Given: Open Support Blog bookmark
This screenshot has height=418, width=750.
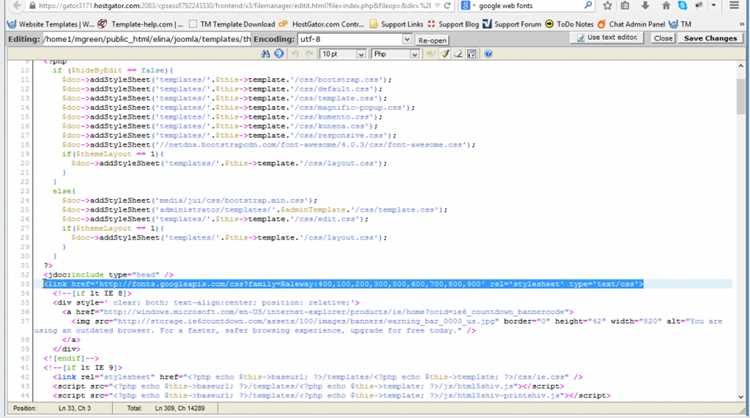Looking at the screenshot, I should pyautogui.click(x=453, y=24).
